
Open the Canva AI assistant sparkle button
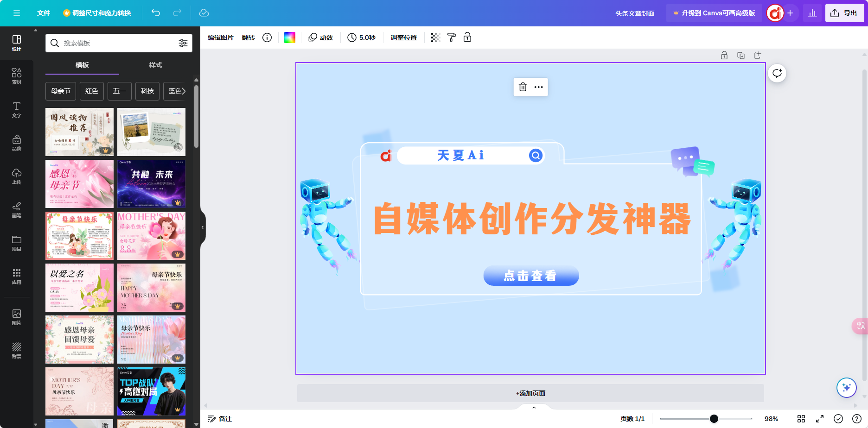847,388
